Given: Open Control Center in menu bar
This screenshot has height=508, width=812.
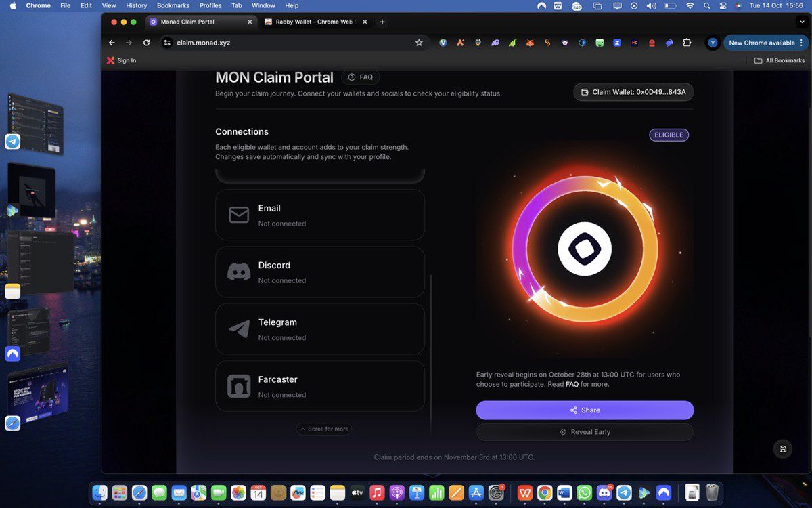Looking at the screenshot, I should click(x=723, y=5).
